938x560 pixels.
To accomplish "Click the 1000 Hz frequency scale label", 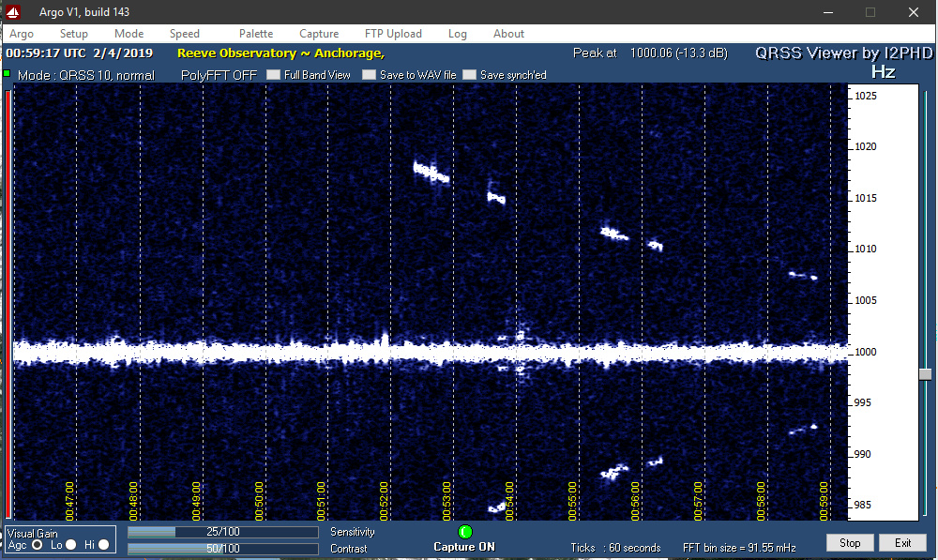I will click(x=865, y=352).
